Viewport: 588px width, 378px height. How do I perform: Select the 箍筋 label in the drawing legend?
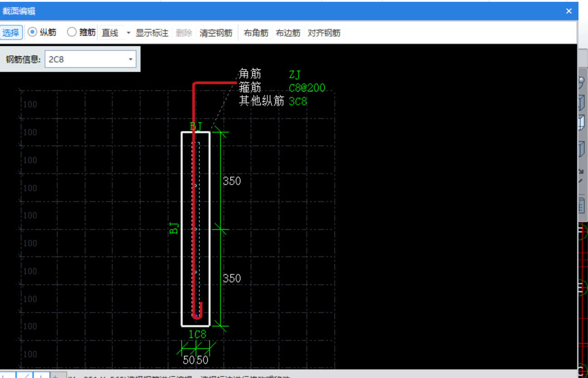tap(250, 88)
